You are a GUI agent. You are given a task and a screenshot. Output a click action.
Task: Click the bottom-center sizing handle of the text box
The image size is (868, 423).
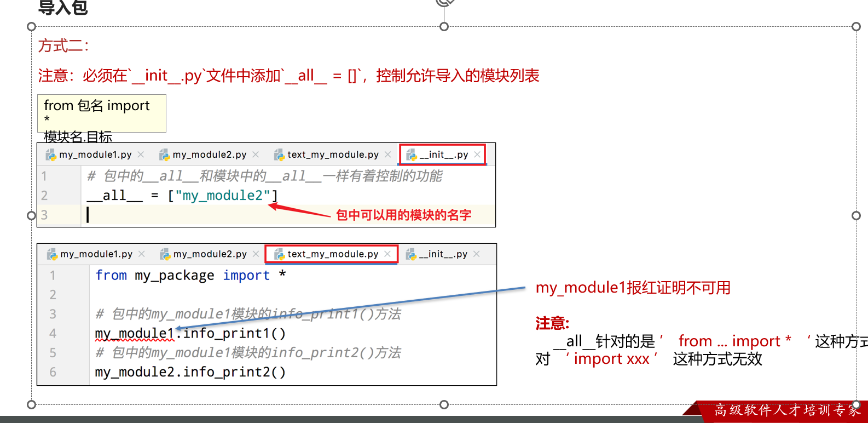point(444,404)
